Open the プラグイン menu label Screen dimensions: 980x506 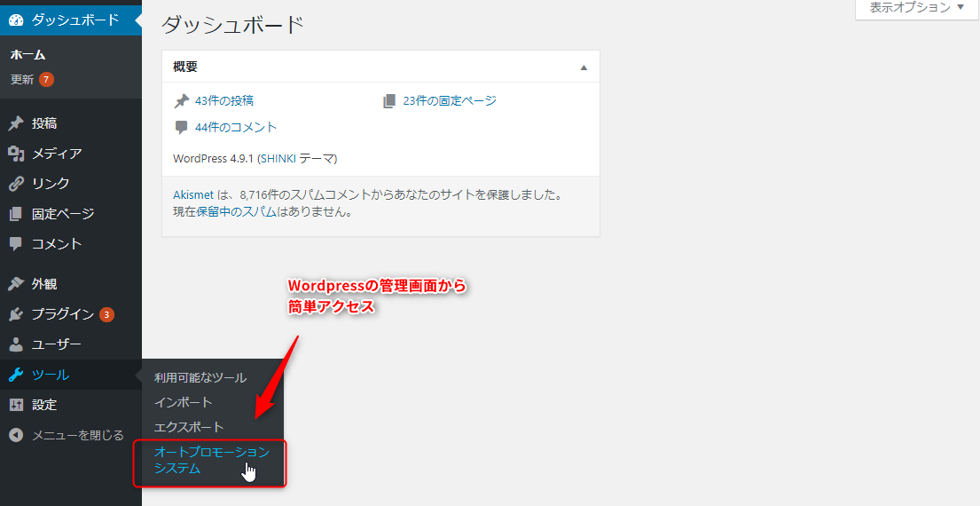point(63,314)
